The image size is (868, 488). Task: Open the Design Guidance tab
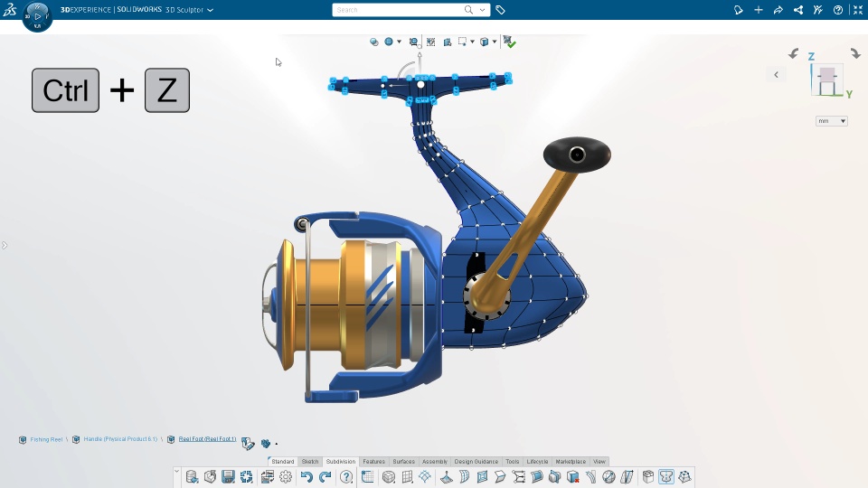tap(476, 462)
